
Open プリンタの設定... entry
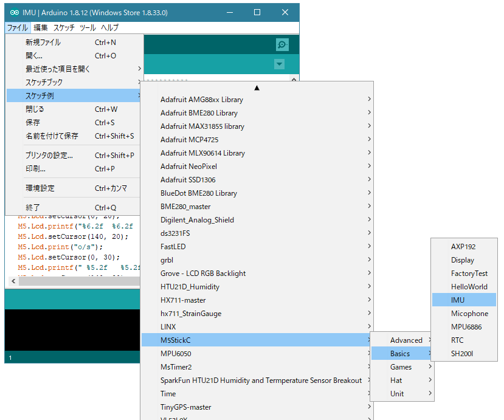(74, 156)
